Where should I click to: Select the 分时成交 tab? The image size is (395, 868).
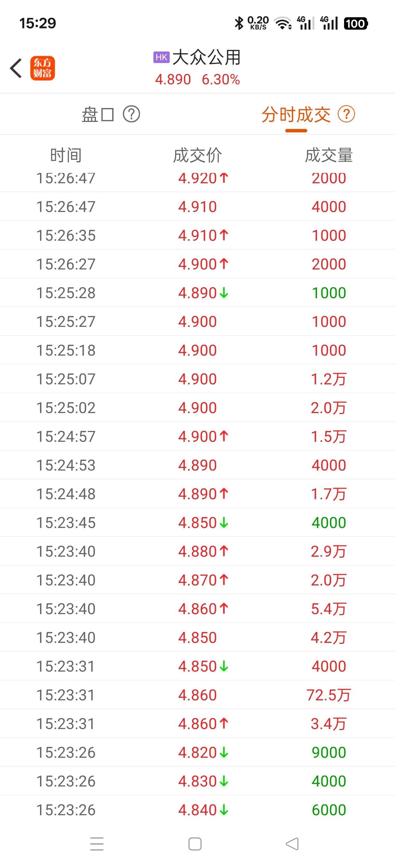click(296, 115)
